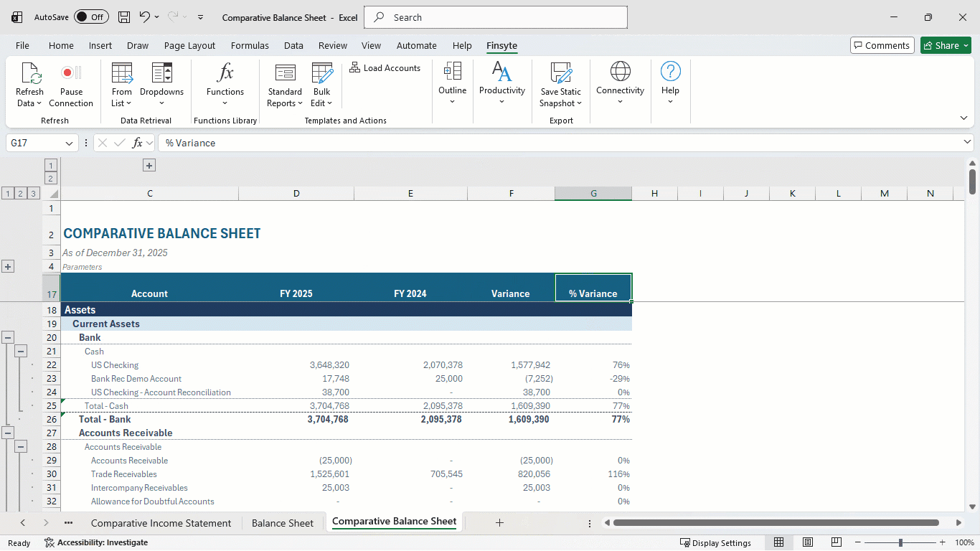Switch to Comparative Income Statement sheet

click(161, 523)
